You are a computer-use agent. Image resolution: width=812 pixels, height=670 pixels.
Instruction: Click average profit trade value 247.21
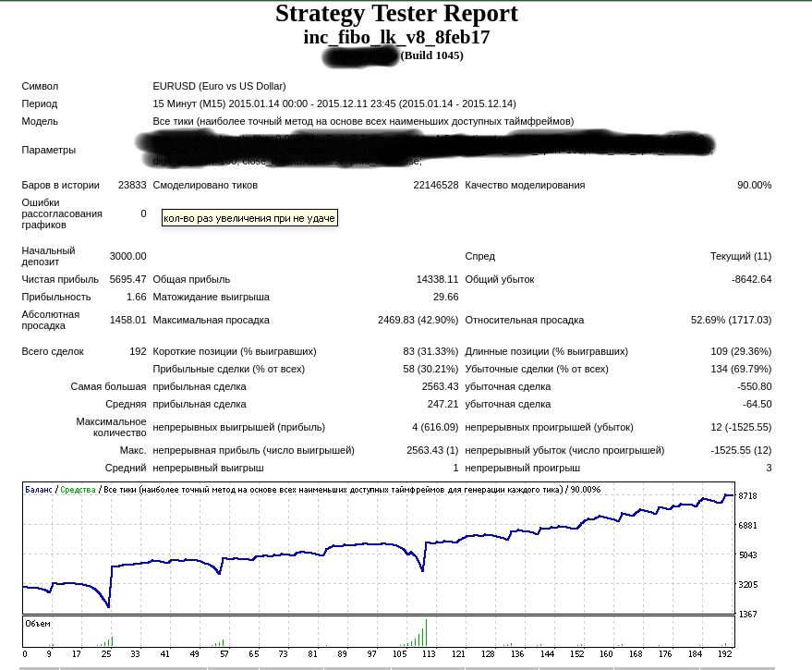(x=442, y=404)
